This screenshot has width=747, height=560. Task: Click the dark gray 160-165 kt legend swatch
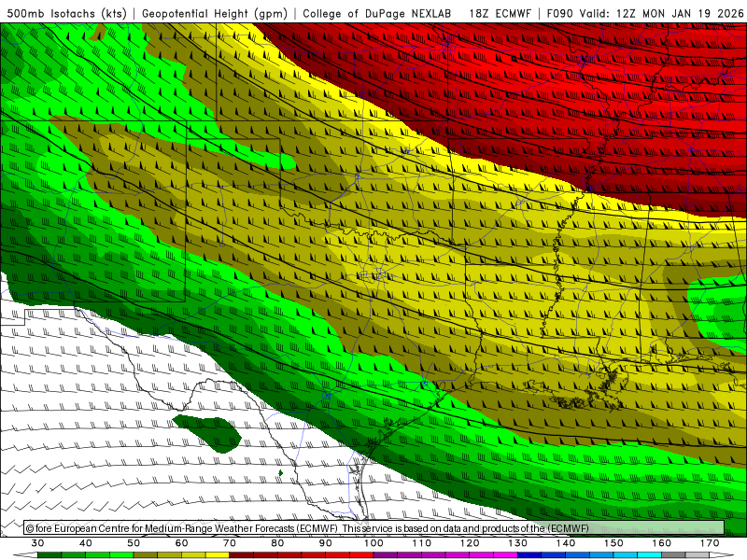pos(673,555)
